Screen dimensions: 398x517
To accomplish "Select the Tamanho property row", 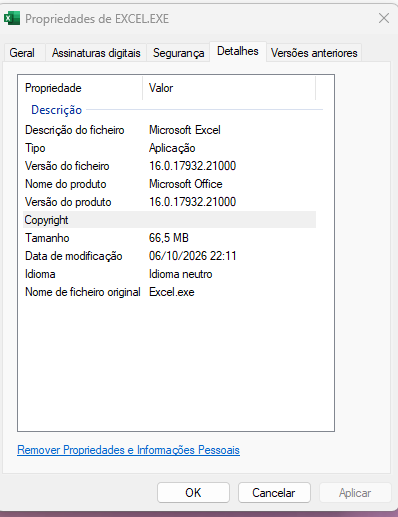I will point(169,238).
